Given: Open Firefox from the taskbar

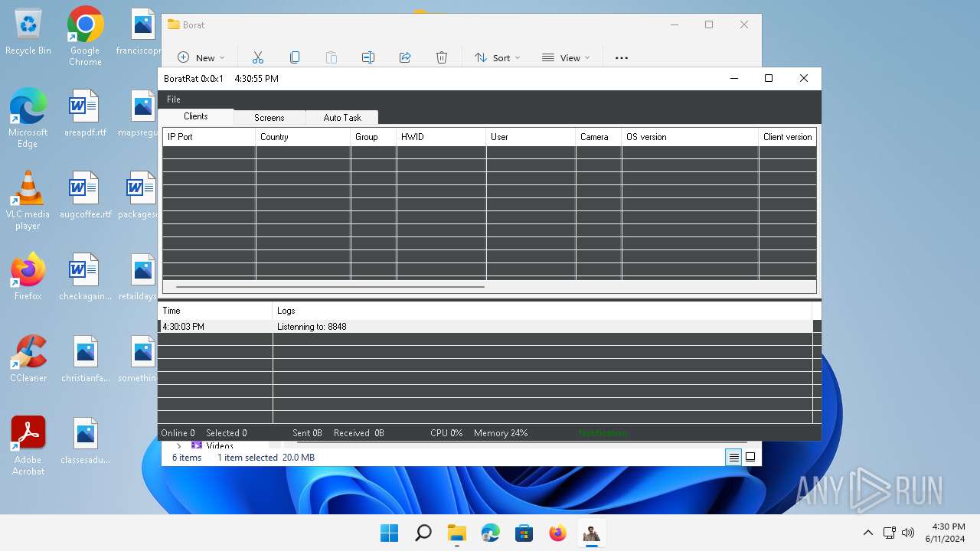Looking at the screenshot, I should coord(558,533).
